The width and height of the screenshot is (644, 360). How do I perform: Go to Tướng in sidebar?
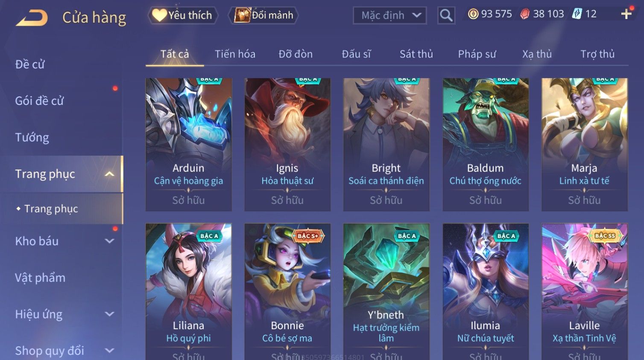tap(32, 137)
